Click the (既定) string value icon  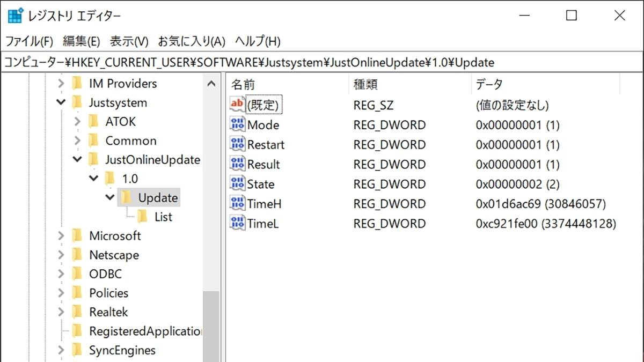[237, 105]
